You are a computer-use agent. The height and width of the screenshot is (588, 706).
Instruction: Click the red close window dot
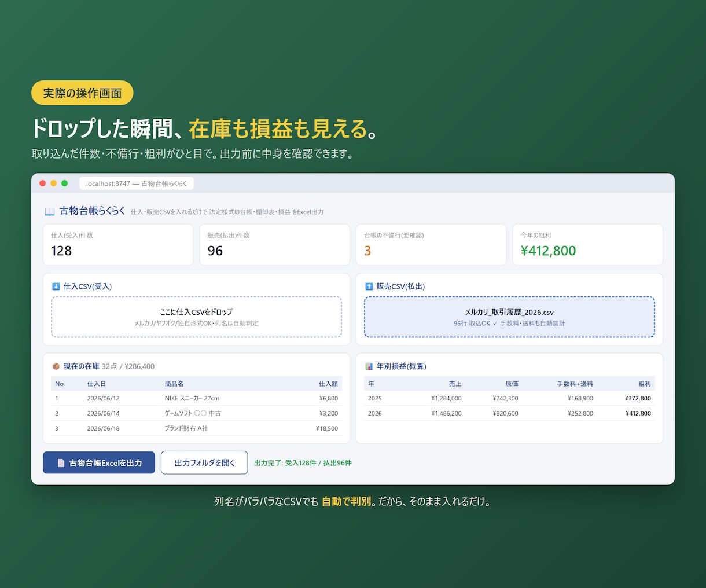point(42,183)
